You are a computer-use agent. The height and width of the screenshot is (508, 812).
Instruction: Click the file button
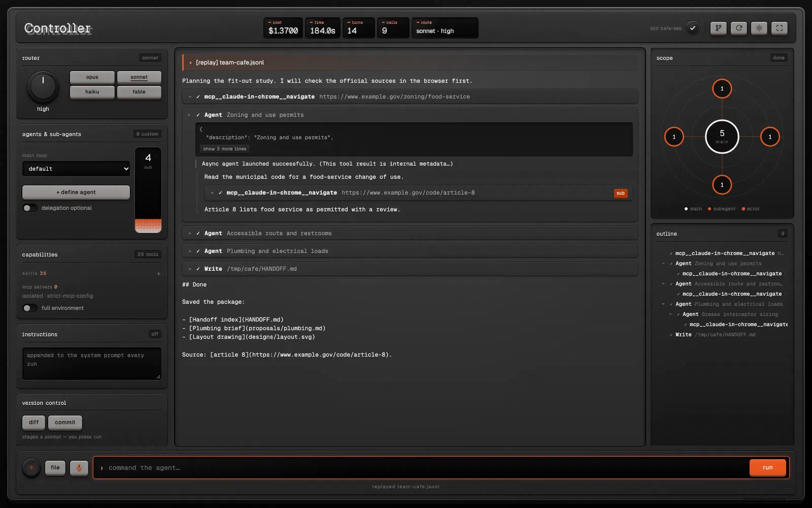55,468
